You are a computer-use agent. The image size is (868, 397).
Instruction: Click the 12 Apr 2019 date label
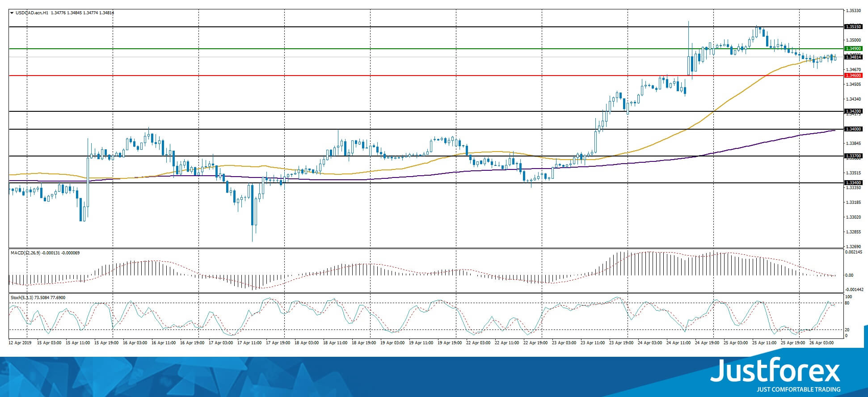(x=21, y=343)
